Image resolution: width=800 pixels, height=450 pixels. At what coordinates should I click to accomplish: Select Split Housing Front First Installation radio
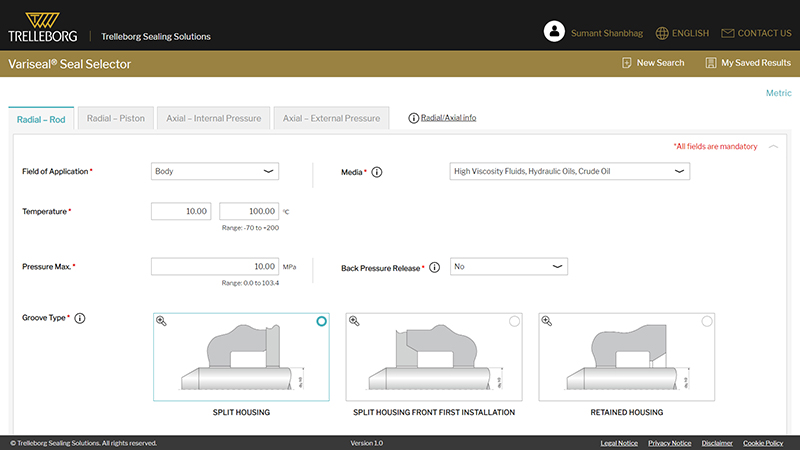coord(514,321)
